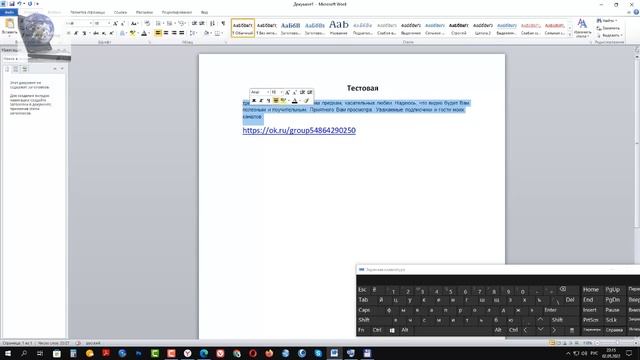Undo the last action in the quick access toolbar
The image size is (640, 360).
(19, 4)
